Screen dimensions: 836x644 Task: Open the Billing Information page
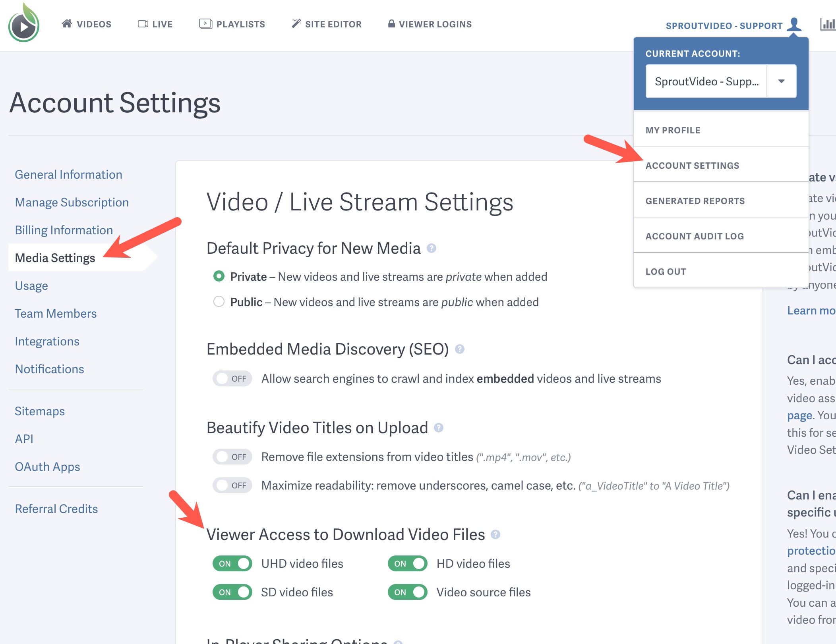click(x=64, y=230)
